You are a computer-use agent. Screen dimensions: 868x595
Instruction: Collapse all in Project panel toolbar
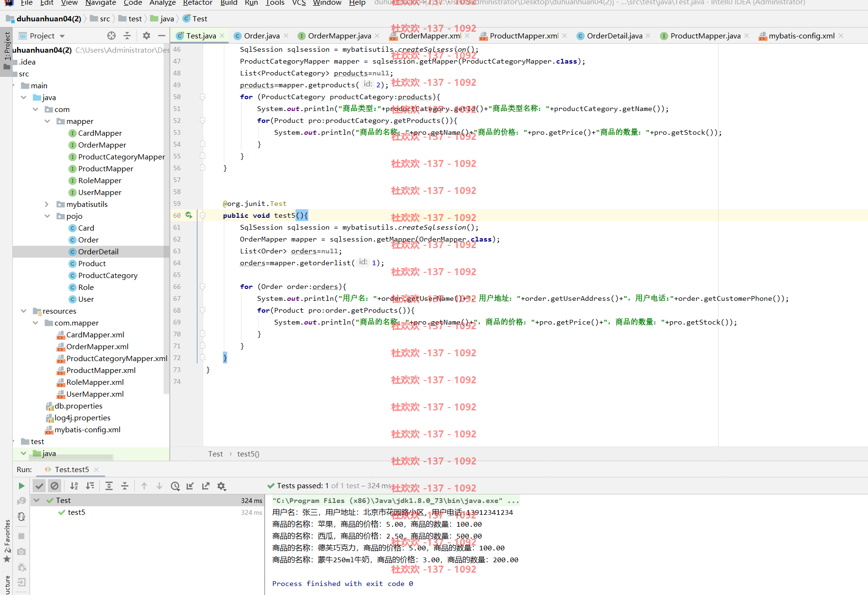pyautogui.click(x=127, y=36)
